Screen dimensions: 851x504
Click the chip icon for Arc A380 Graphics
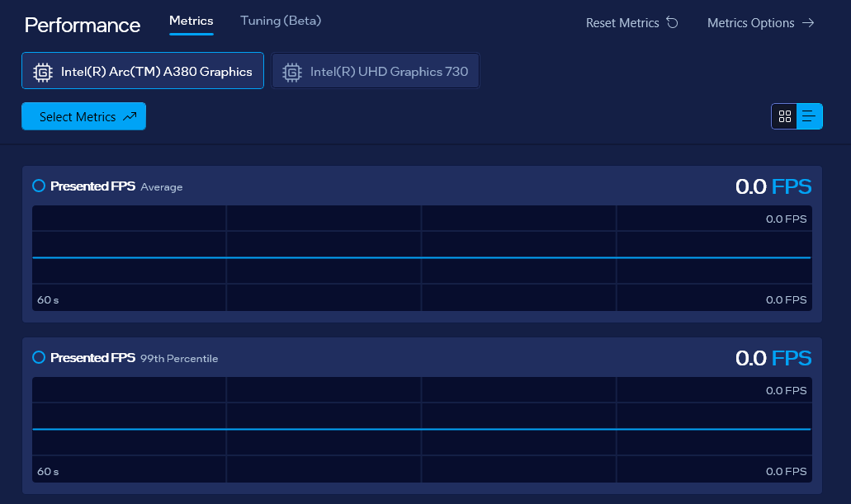point(42,72)
